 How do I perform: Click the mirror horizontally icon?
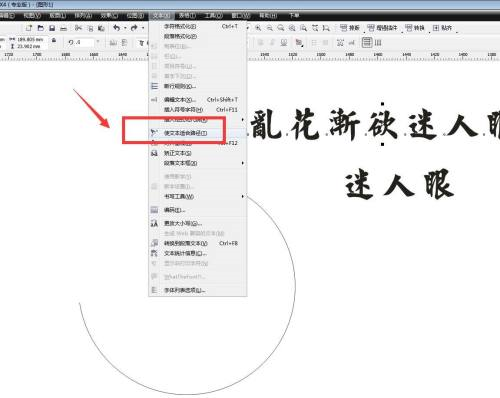click(x=113, y=42)
